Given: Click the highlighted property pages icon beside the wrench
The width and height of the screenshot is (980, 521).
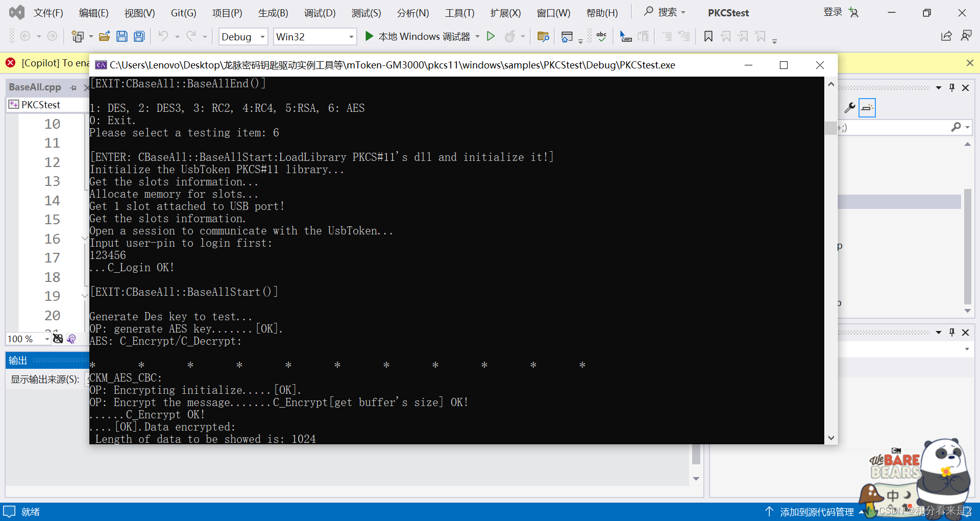Looking at the screenshot, I should click(x=867, y=108).
